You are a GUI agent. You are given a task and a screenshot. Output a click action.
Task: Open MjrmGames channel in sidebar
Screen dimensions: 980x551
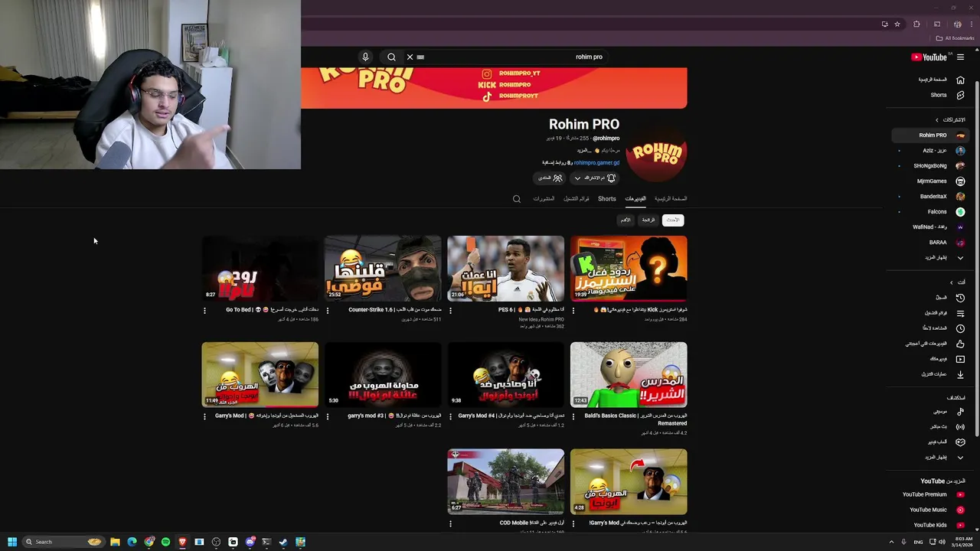(x=930, y=181)
